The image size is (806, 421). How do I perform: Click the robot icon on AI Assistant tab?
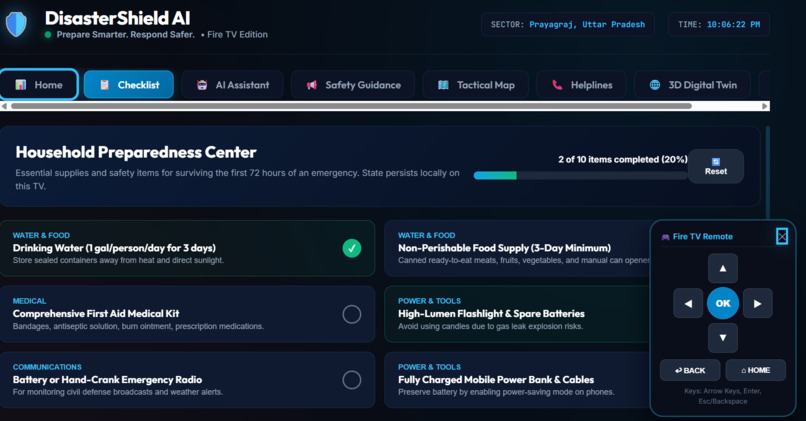tap(202, 85)
